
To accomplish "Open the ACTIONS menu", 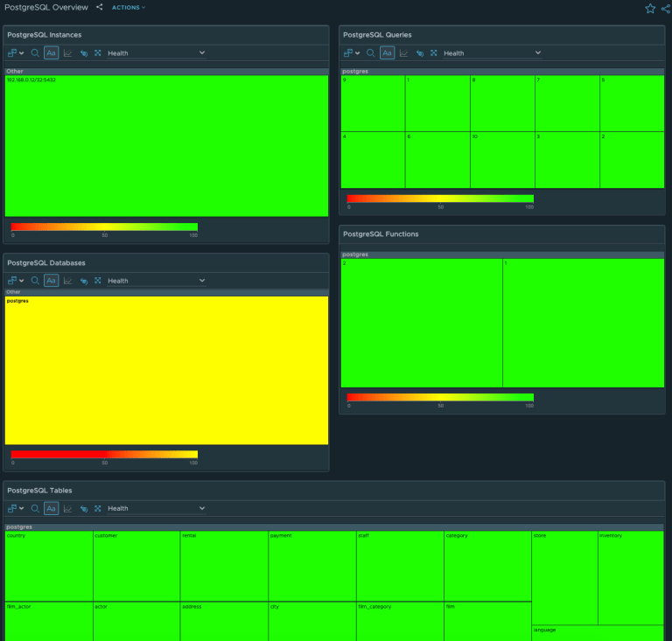I will (x=129, y=7).
